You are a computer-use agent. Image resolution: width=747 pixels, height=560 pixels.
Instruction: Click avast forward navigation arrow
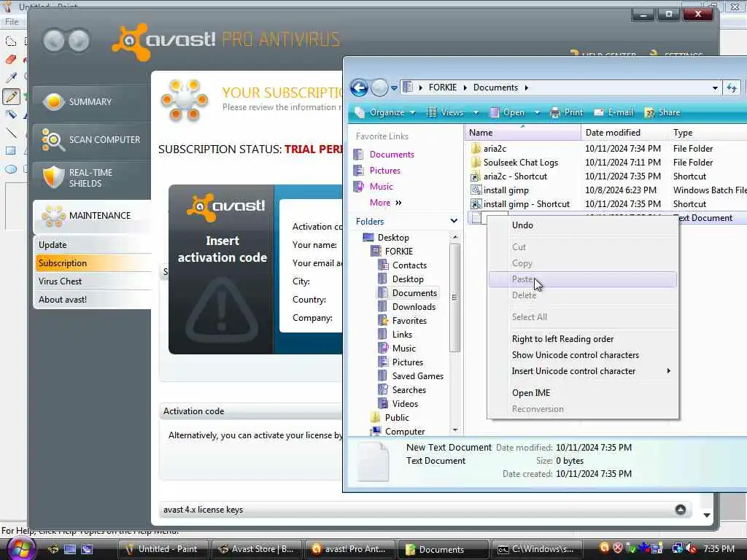(x=79, y=41)
